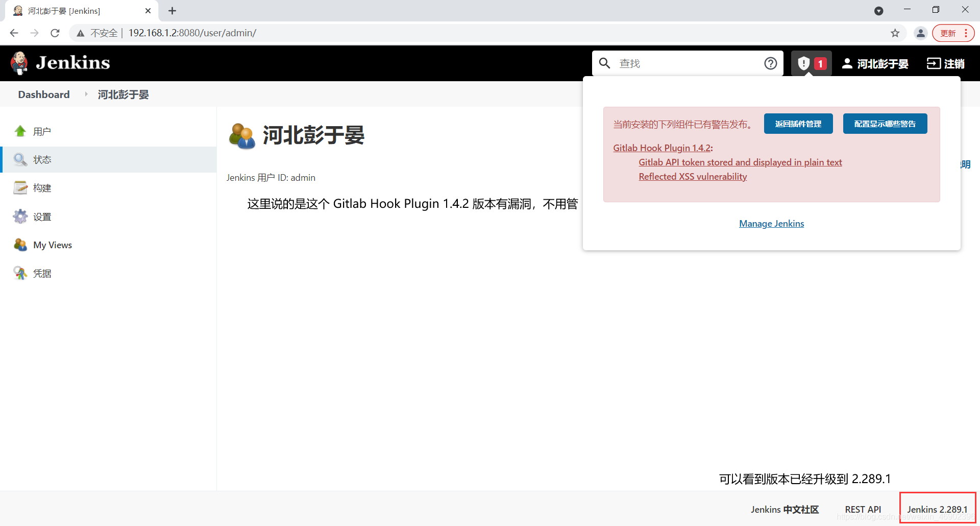Click the gear 设置 sidebar icon
This screenshot has height=526, width=980.
(20, 217)
